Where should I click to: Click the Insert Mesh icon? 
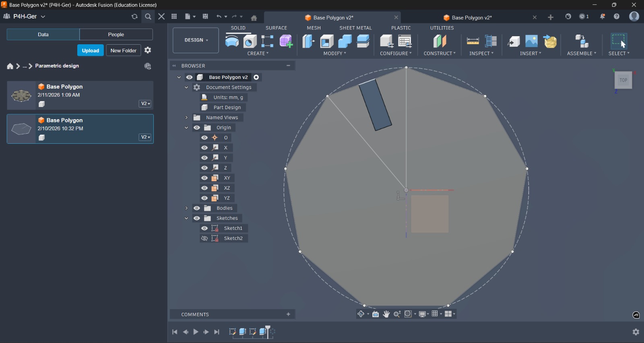coord(550,41)
